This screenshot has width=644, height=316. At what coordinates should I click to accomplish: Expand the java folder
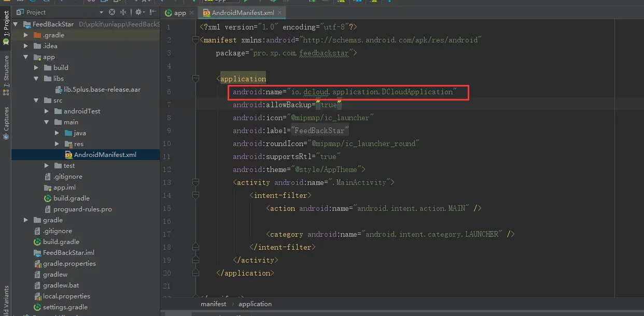click(57, 133)
